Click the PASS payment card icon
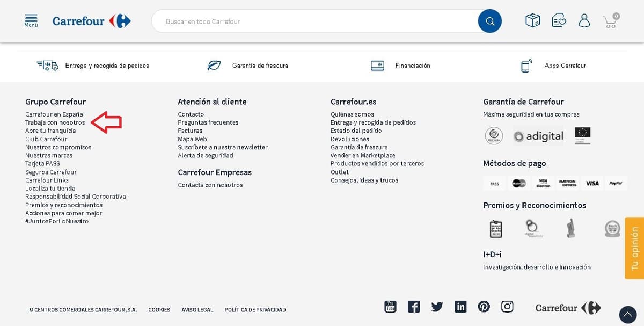This screenshot has width=644, height=326. click(x=494, y=183)
